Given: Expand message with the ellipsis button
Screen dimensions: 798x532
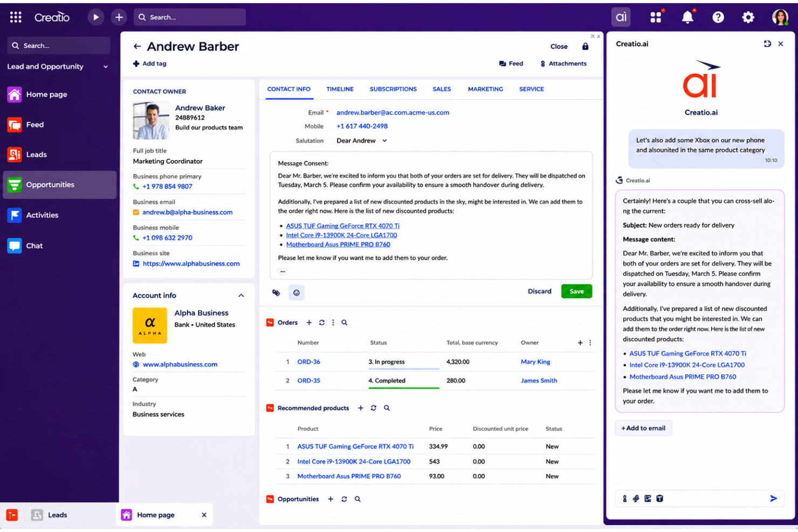Looking at the screenshot, I should (x=283, y=272).
